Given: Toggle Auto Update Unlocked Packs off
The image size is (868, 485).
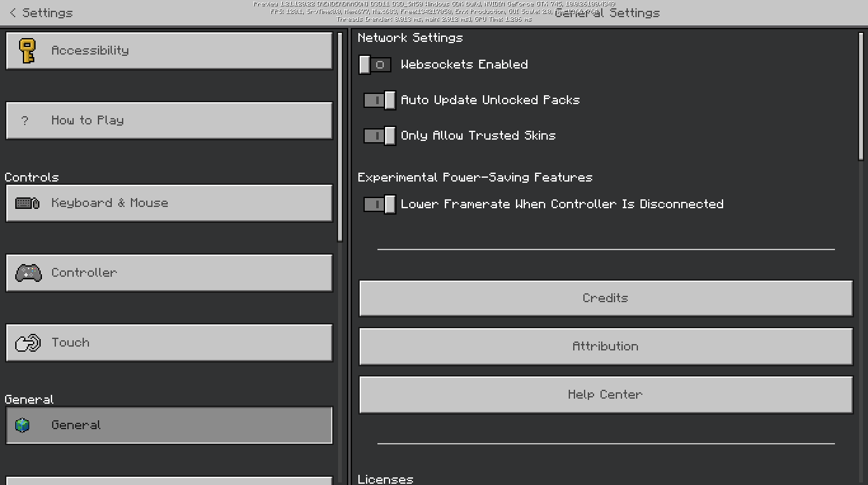Looking at the screenshot, I should point(379,100).
